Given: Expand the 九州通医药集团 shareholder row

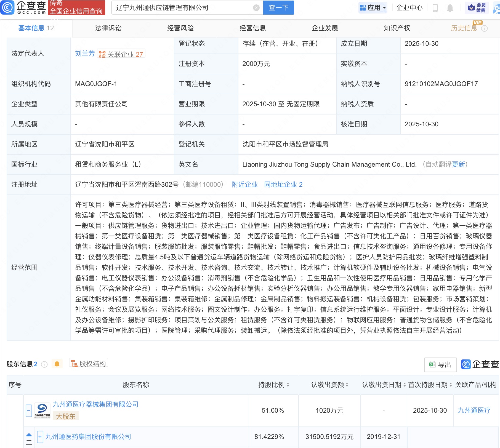Looking at the screenshot, I should pos(40,437).
